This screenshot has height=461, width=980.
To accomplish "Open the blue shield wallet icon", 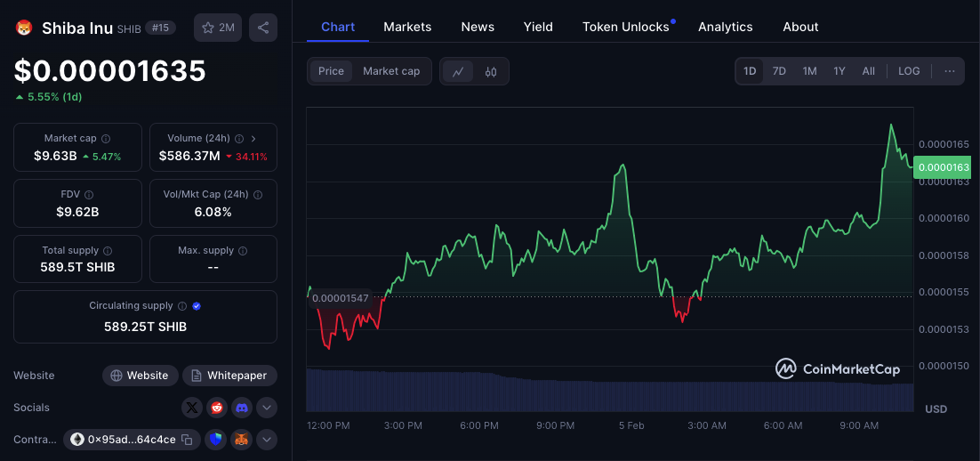I will coord(216,440).
